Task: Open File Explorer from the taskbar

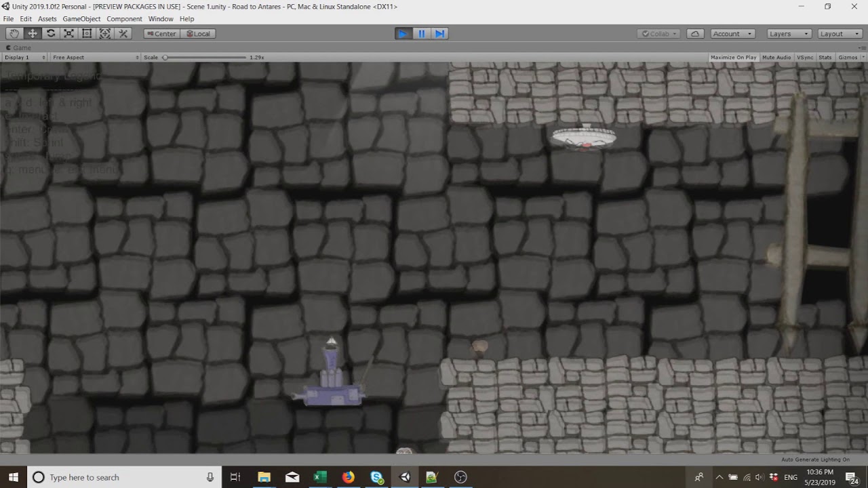Action: (x=264, y=477)
